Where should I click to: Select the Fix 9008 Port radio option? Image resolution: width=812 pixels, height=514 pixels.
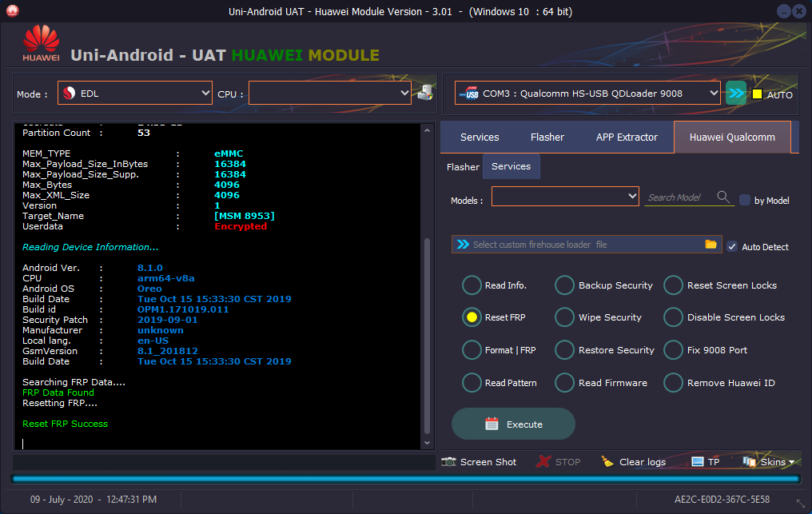(x=673, y=350)
